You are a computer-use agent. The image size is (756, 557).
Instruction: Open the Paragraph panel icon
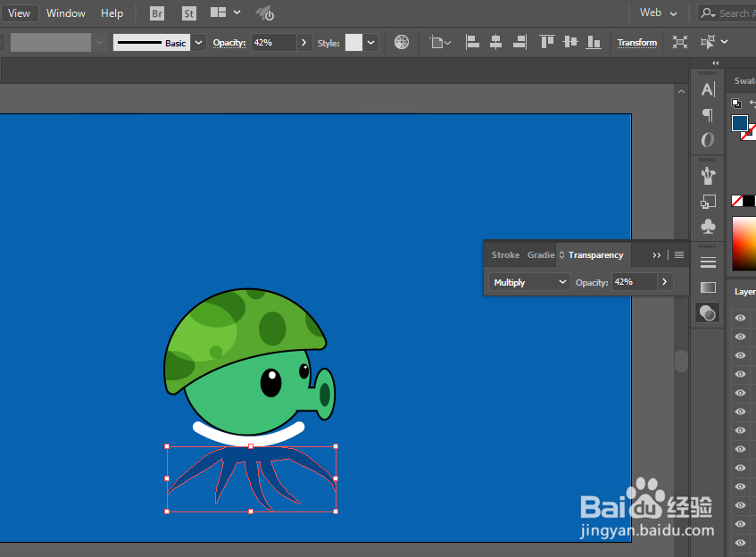tap(708, 115)
